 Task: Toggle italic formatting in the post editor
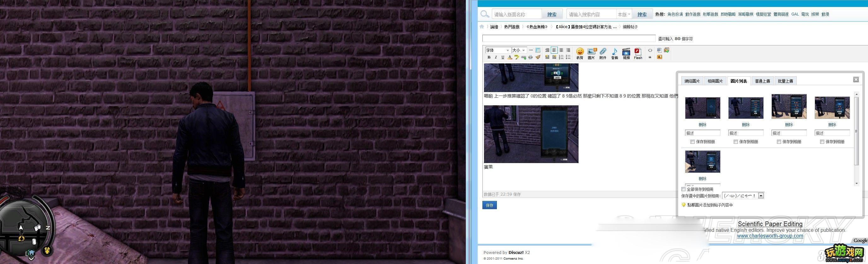496,57
